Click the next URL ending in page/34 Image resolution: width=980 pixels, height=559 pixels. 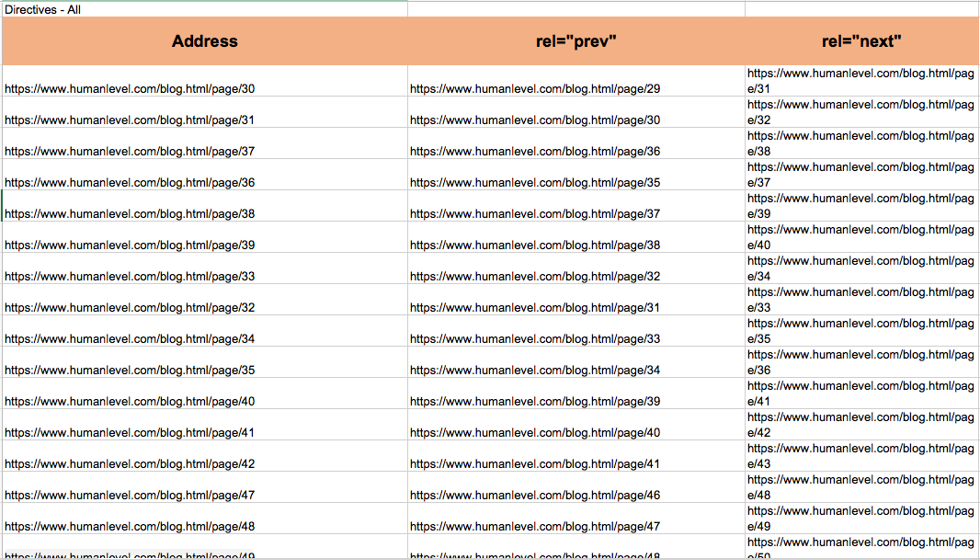pyautogui.click(x=860, y=268)
